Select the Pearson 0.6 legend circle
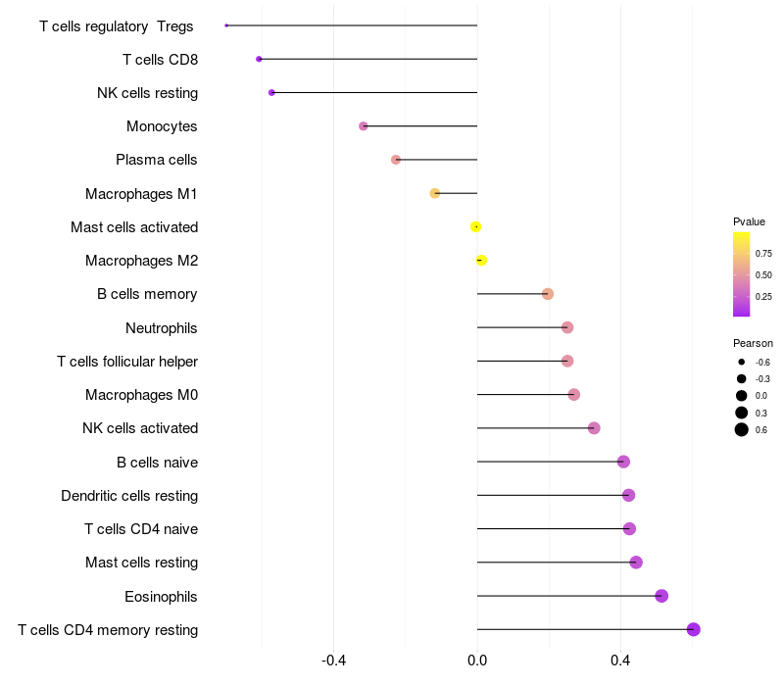 pyautogui.click(x=742, y=429)
